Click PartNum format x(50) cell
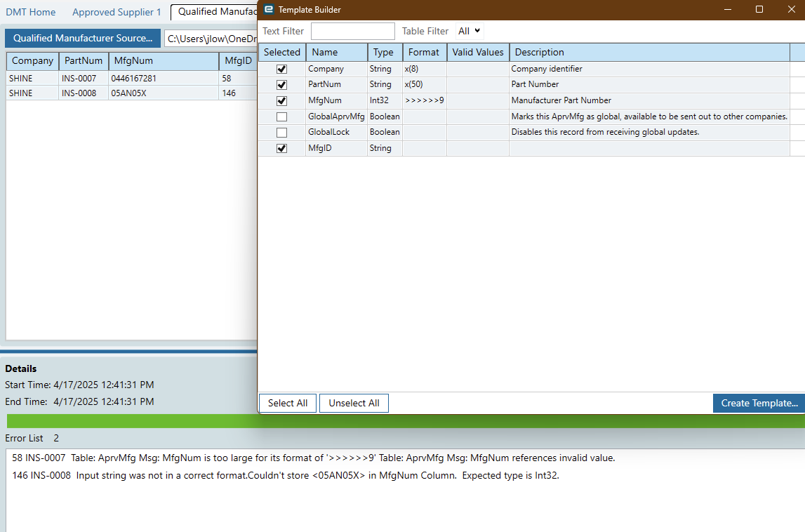 (x=424, y=84)
